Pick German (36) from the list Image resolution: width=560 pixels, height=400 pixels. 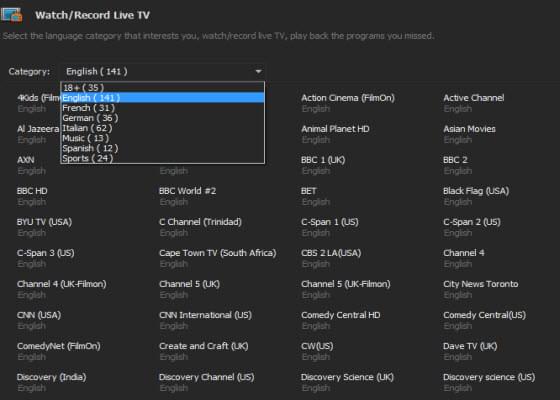162,118
